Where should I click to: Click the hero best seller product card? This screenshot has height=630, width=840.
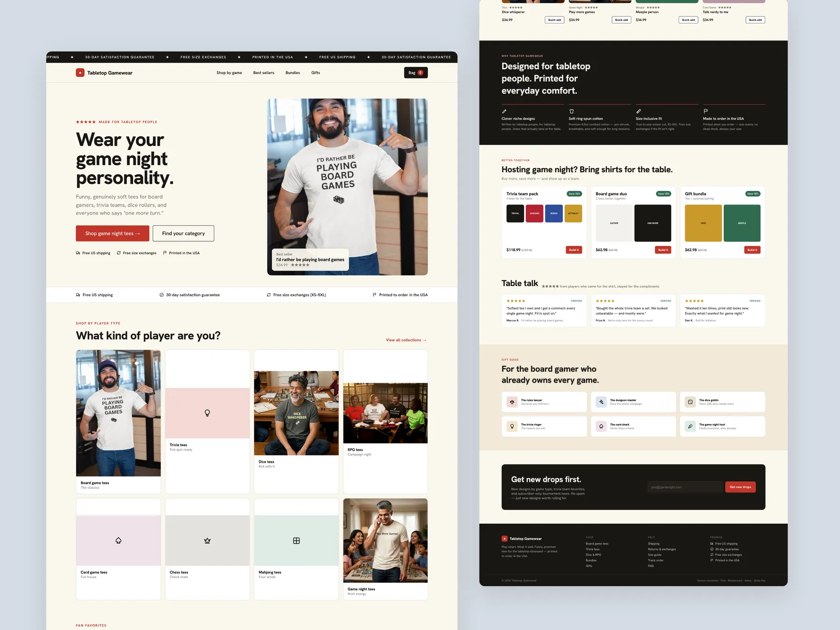click(x=310, y=259)
